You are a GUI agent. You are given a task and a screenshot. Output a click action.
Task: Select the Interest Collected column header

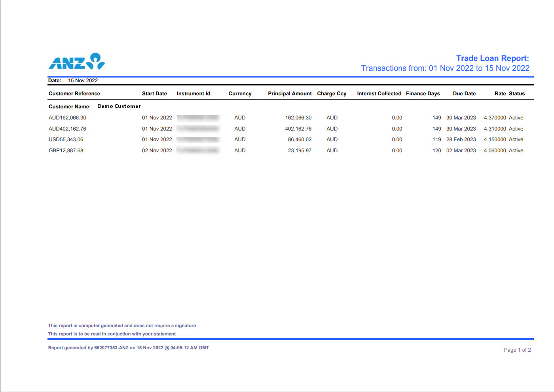379,94
